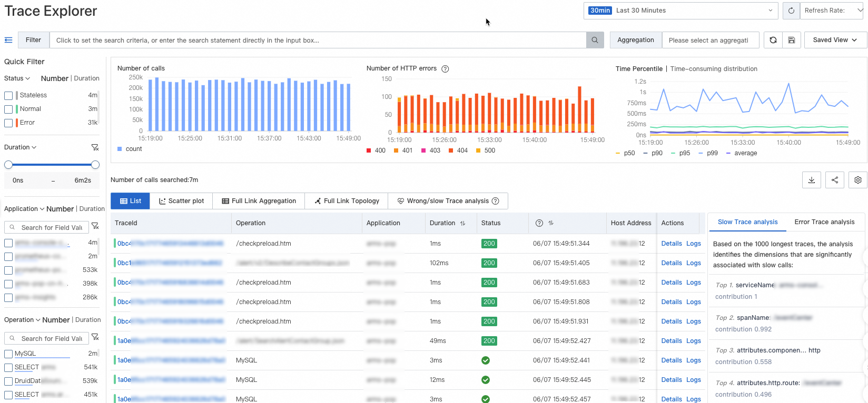
Task: Collapse the Duration filter section
Action: pos(20,147)
